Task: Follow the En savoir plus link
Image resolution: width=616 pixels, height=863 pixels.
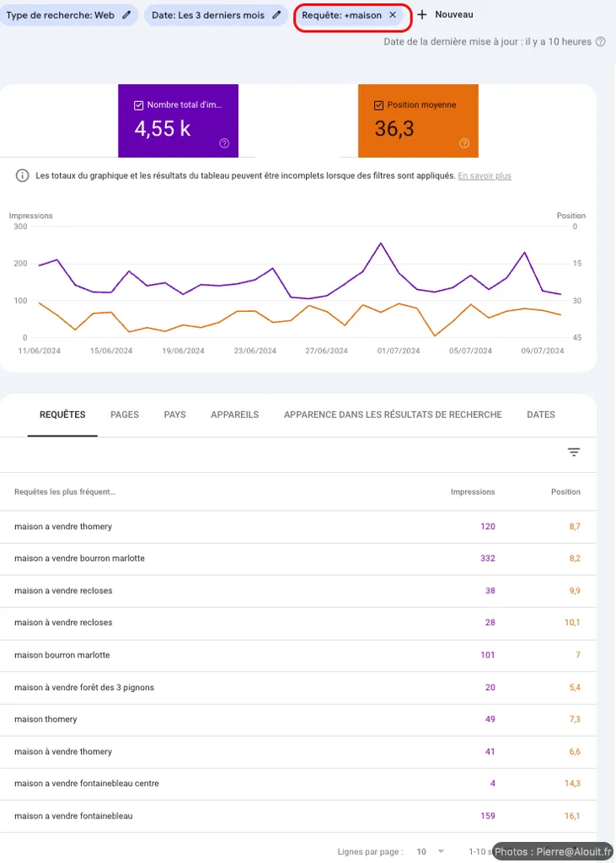Action: point(484,176)
